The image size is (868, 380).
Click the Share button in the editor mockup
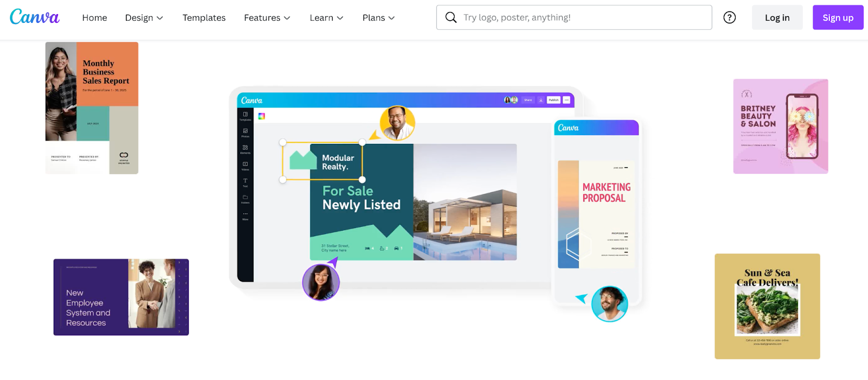(528, 100)
